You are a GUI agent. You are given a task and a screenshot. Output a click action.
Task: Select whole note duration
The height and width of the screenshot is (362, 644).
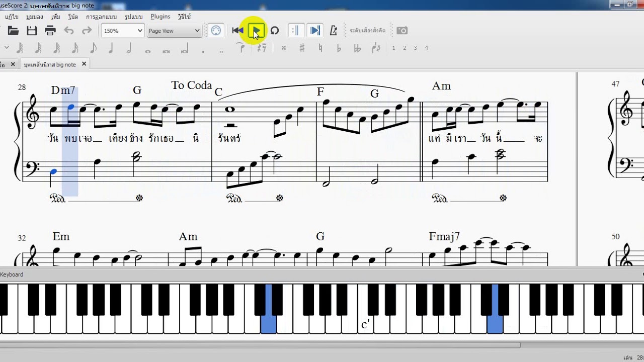coord(147,51)
